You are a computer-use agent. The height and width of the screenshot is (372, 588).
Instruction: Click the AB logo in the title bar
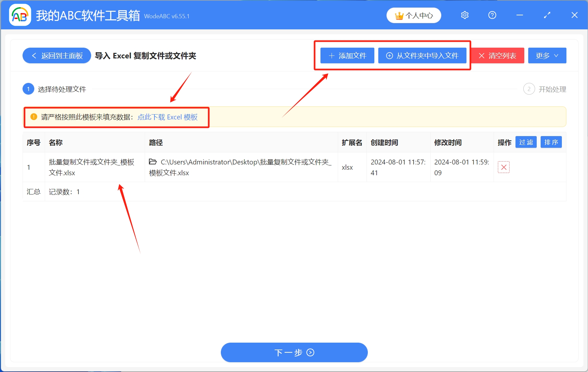pos(20,14)
